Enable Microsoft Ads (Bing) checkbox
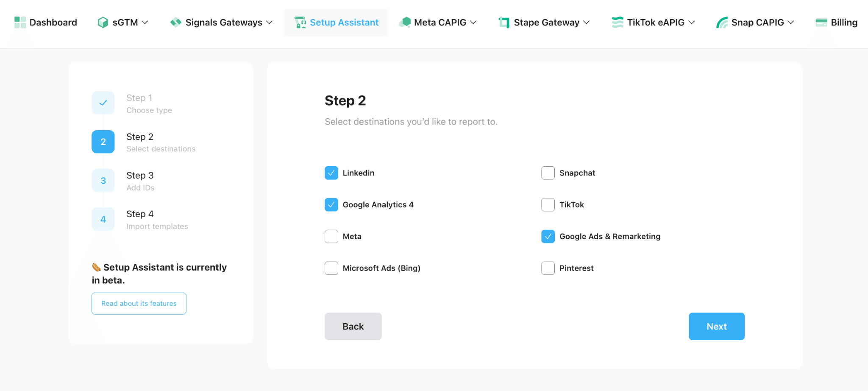Image resolution: width=868 pixels, height=391 pixels. click(x=331, y=268)
